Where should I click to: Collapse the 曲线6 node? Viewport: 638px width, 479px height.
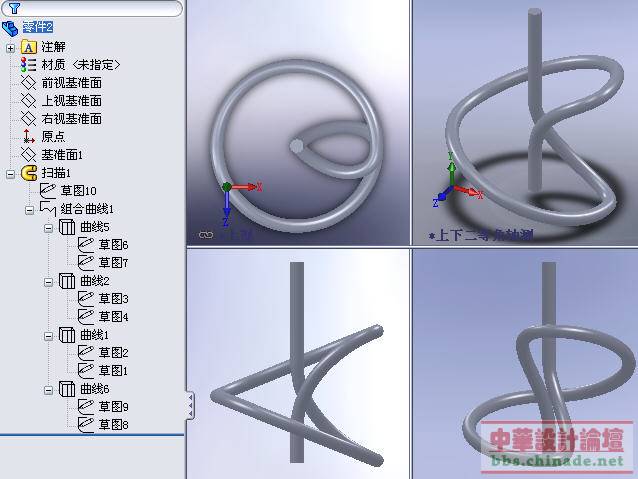(x=48, y=390)
